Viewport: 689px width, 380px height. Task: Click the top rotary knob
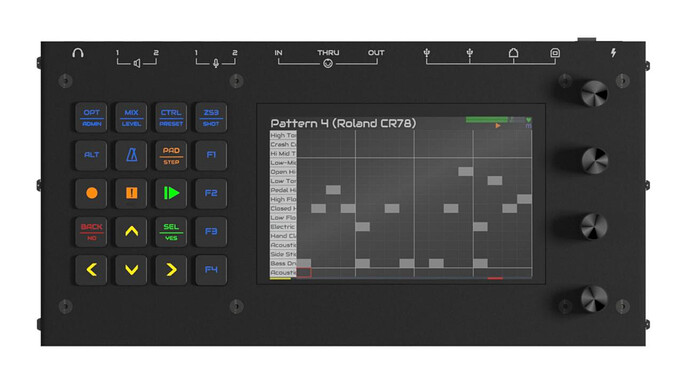(594, 93)
